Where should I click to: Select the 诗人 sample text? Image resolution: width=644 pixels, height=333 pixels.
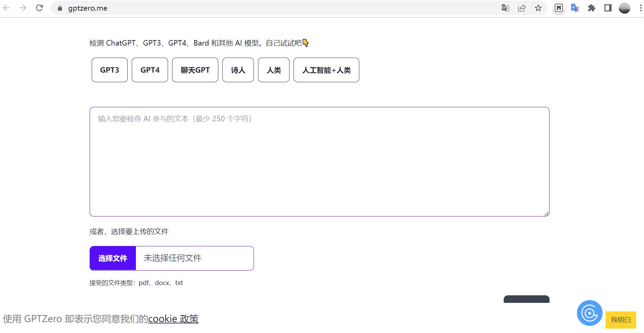pos(238,70)
